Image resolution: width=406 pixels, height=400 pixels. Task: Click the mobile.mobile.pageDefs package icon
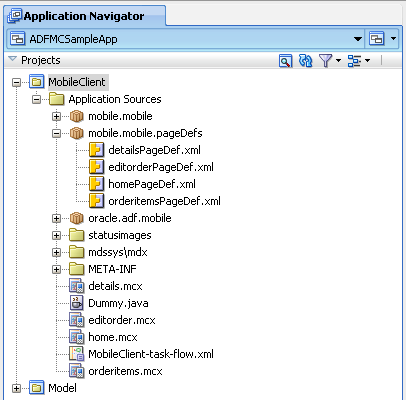[x=76, y=133]
